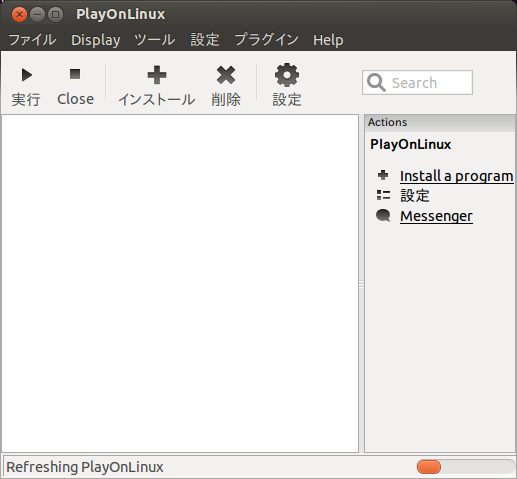Click the Close stop-square toolbar icon
This screenshot has height=479, width=517.
click(x=75, y=74)
